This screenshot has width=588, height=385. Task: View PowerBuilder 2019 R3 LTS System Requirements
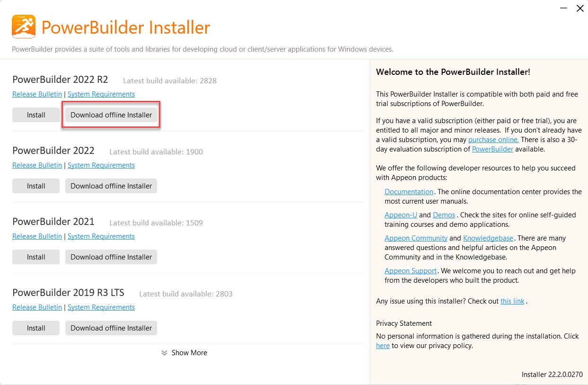click(x=101, y=307)
